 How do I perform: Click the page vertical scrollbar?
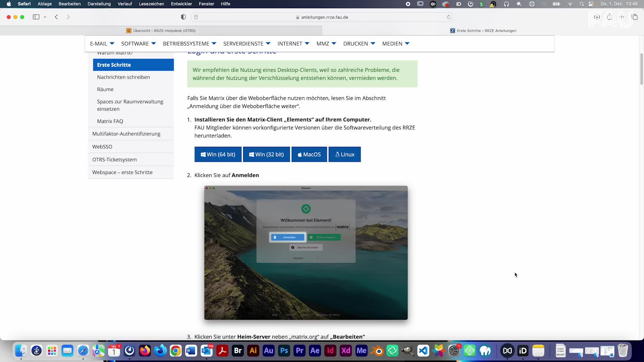click(641, 69)
